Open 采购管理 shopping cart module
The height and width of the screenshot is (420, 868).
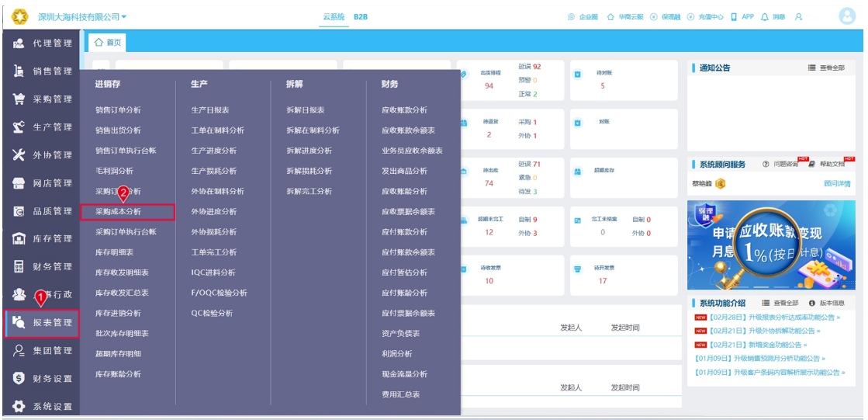pos(42,99)
